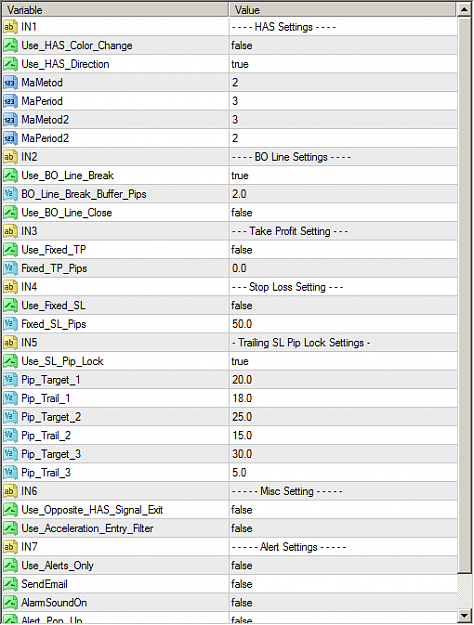Click the Pip_Target_3 value 30.0
Viewport: 474px width, 625px height.
click(x=242, y=454)
